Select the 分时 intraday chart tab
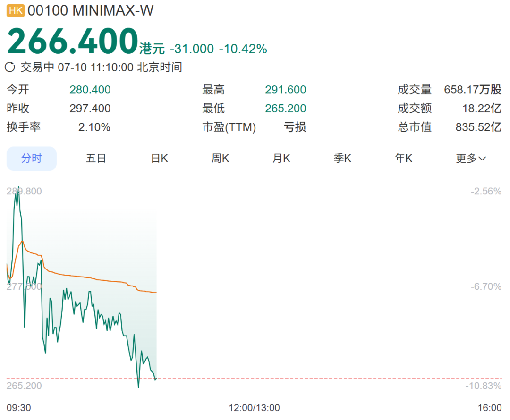 click(x=32, y=158)
